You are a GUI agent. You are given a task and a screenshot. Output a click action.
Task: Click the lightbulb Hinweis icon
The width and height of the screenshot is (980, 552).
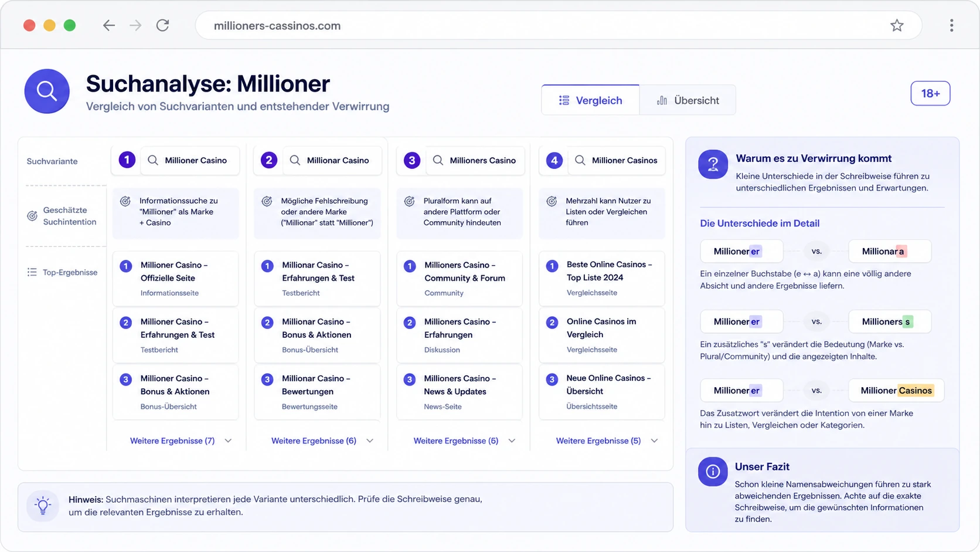43,506
